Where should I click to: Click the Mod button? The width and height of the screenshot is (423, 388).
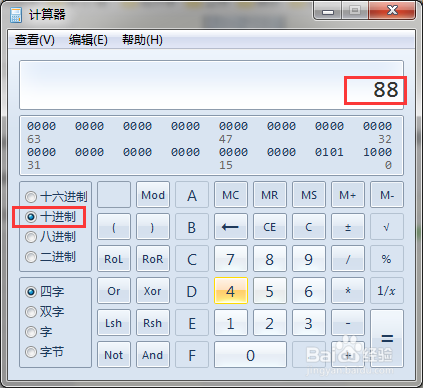pyautogui.click(x=153, y=195)
